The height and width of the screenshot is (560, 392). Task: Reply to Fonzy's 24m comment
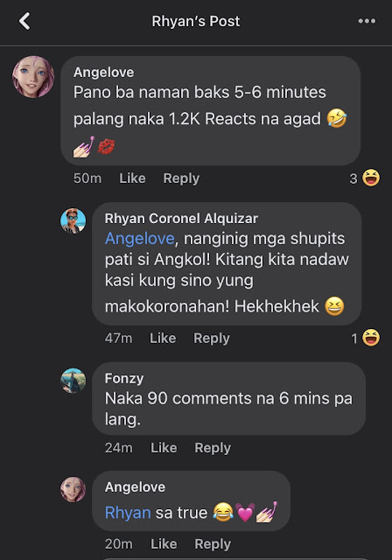pos(213,448)
